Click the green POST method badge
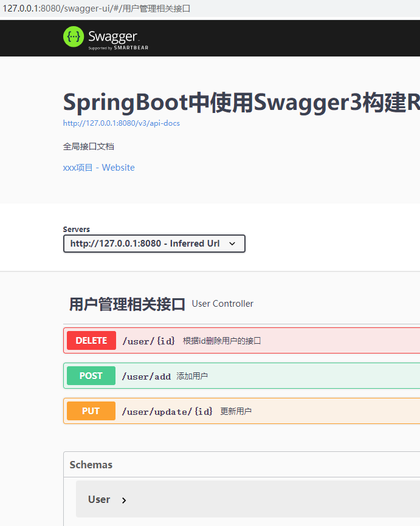 coord(91,376)
